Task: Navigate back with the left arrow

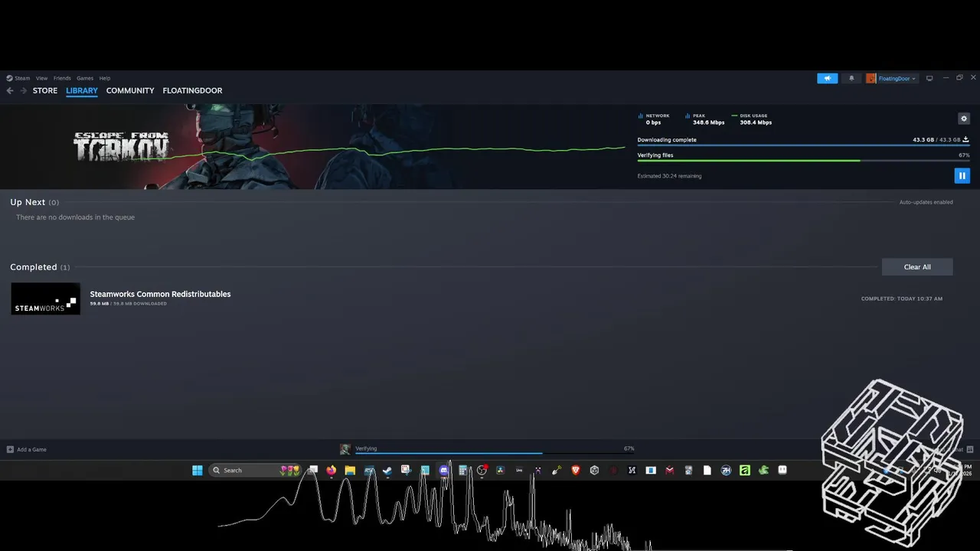Action: [x=10, y=90]
